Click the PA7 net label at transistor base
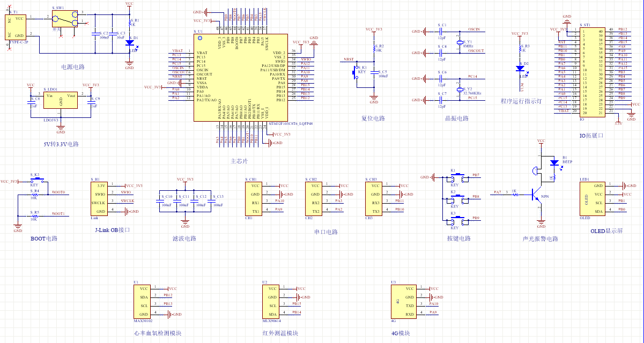The image size is (644, 343). click(497, 192)
